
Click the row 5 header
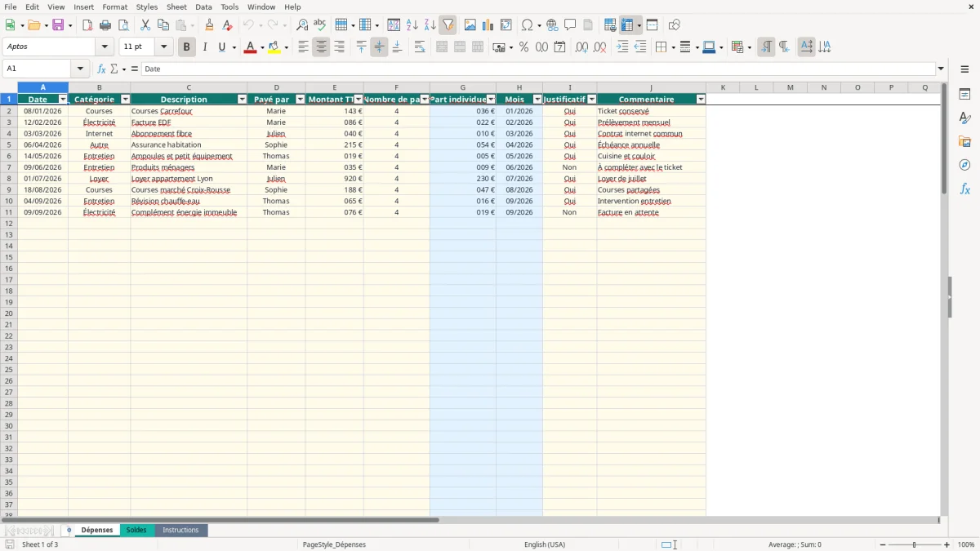pos(9,144)
